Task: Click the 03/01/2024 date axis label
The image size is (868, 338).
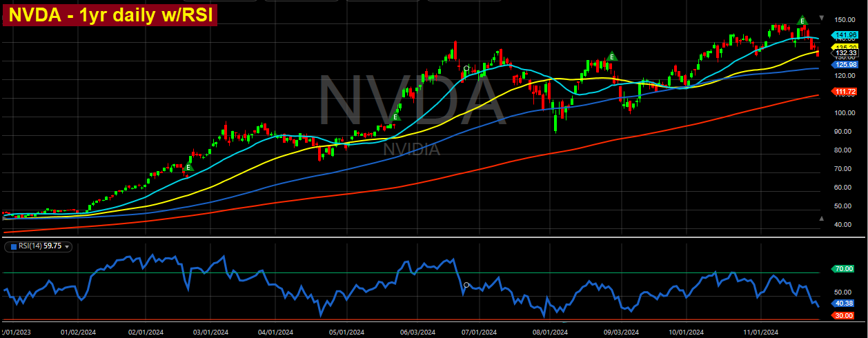Action: 210,332
